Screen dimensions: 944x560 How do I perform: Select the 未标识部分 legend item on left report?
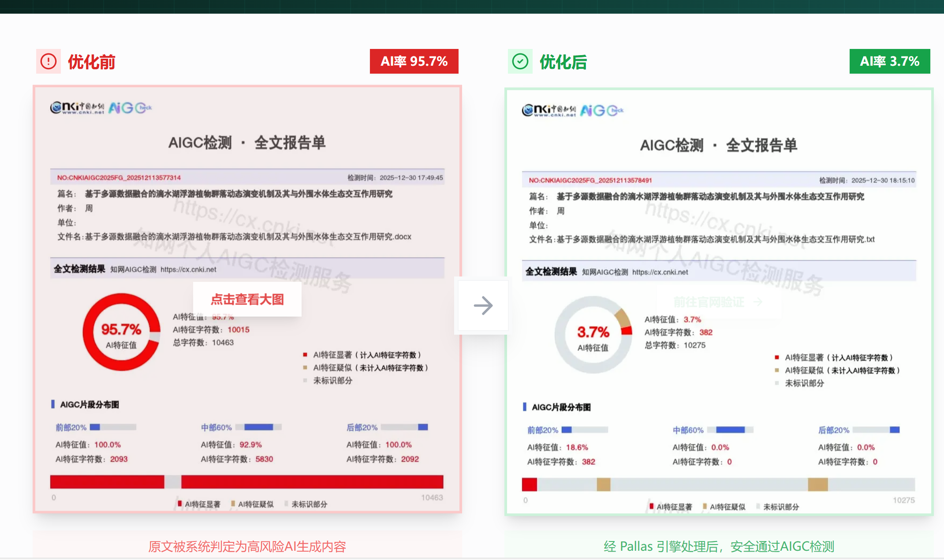pos(332,381)
